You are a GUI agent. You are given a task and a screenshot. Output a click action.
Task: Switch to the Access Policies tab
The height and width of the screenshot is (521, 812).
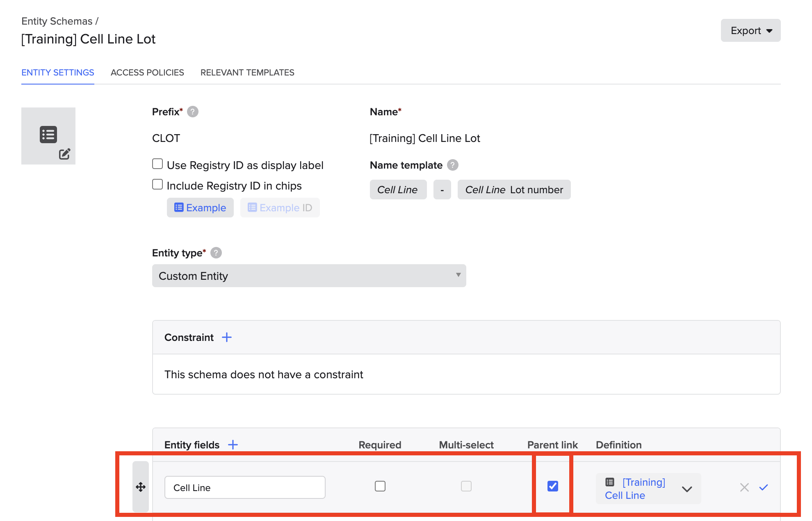(147, 73)
